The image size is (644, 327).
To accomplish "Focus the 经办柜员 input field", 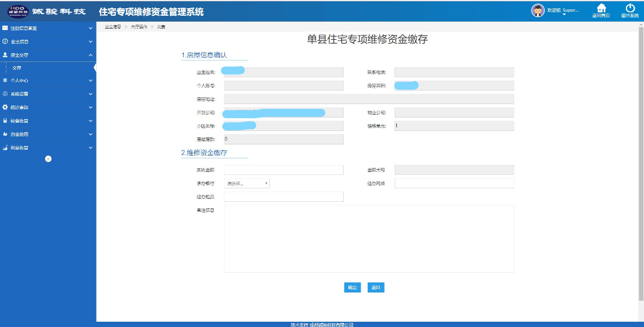I will [283, 197].
